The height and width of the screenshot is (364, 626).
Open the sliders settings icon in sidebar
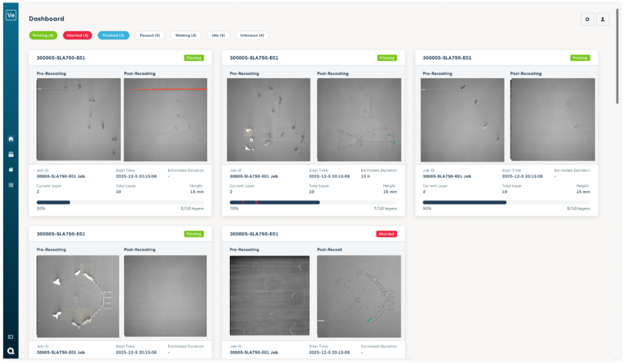[x=10, y=184]
